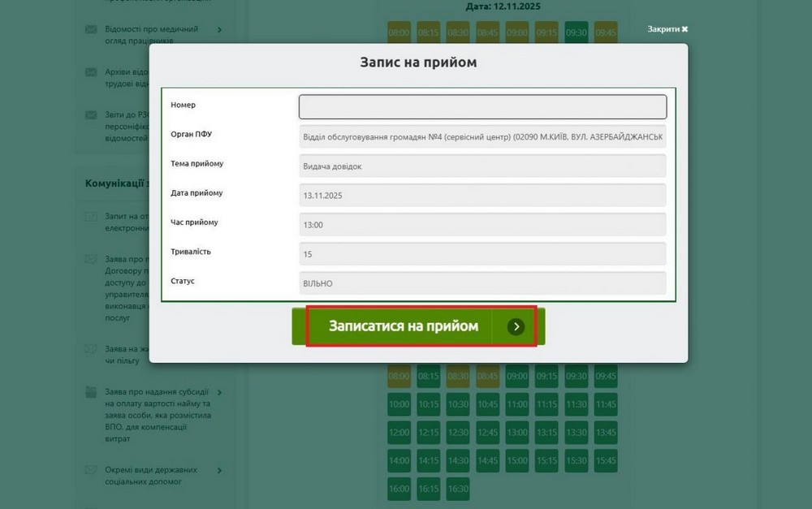Click the envelope icon next to 'Архіви відо...' entry

pyautogui.click(x=91, y=73)
